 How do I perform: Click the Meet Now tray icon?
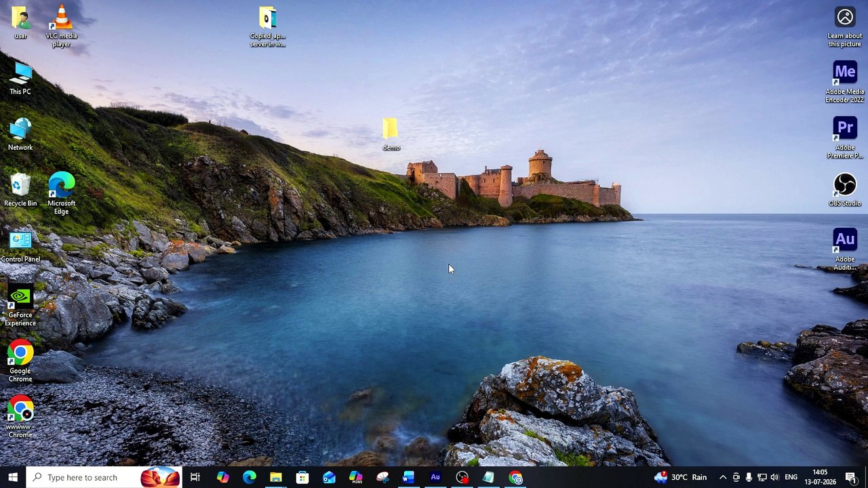[x=736, y=477]
